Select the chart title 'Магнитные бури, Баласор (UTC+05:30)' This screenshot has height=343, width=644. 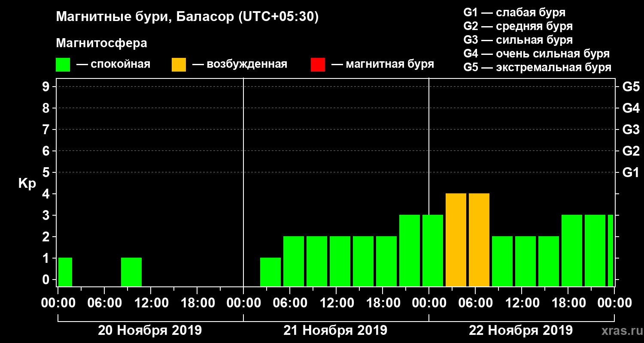(188, 17)
